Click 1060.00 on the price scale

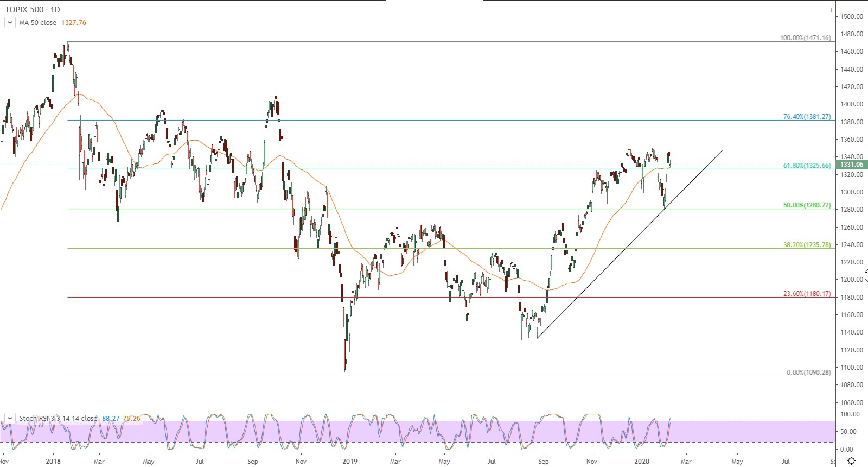coord(852,402)
